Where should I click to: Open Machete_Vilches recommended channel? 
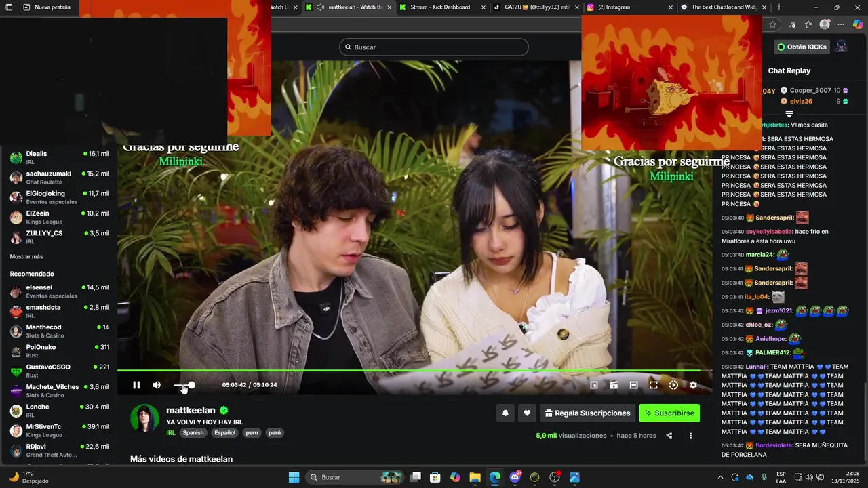click(x=59, y=390)
